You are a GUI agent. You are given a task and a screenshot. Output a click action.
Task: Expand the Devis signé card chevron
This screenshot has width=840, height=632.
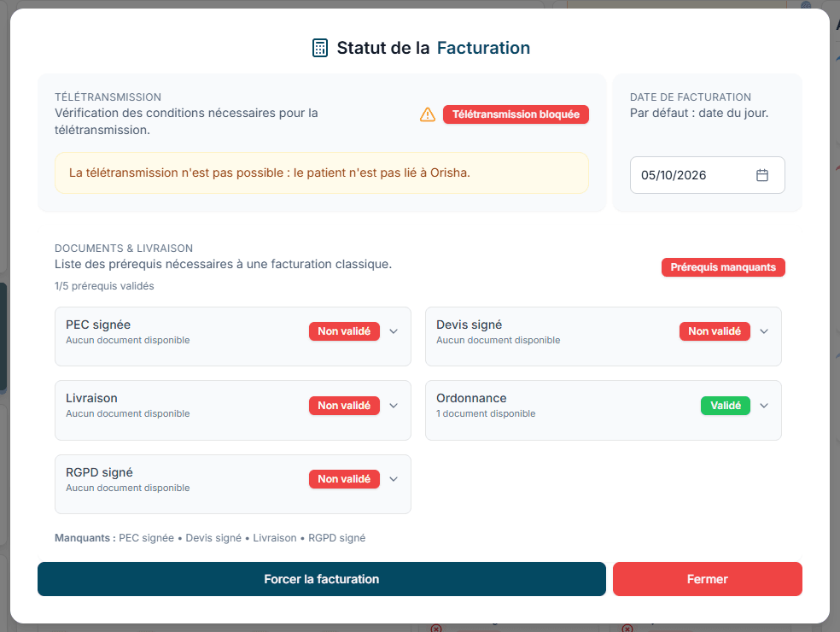(764, 331)
